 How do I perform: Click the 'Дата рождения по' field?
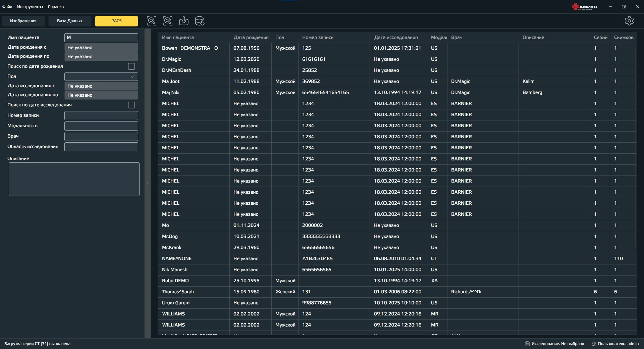coord(101,56)
